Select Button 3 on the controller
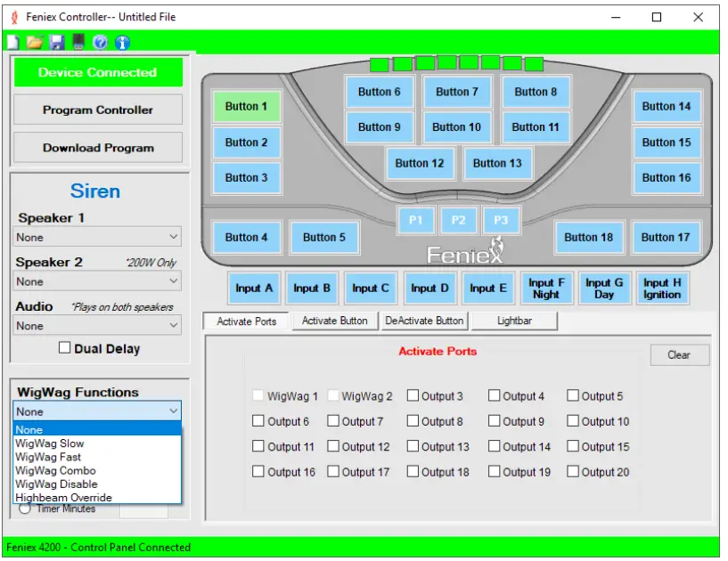 (247, 178)
